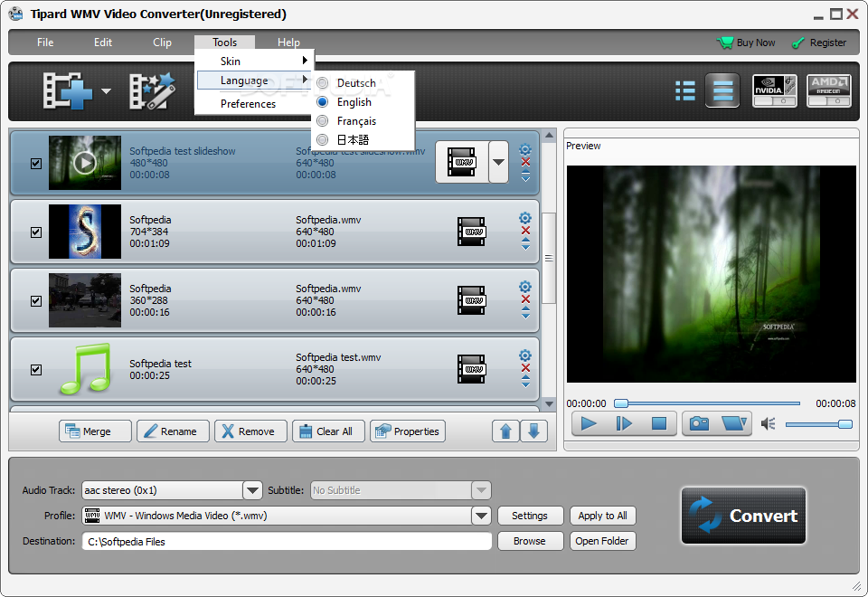Open settings gear for Softpedia test slideshow

point(524,149)
